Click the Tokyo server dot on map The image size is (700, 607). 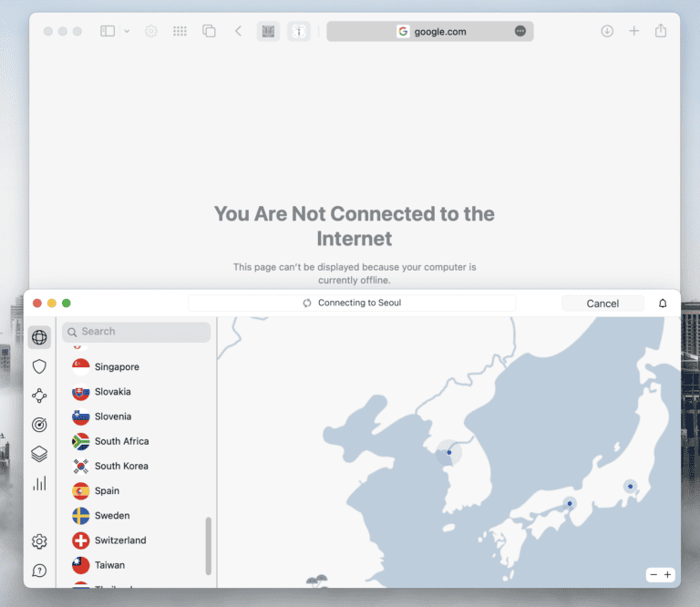(631, 487)
